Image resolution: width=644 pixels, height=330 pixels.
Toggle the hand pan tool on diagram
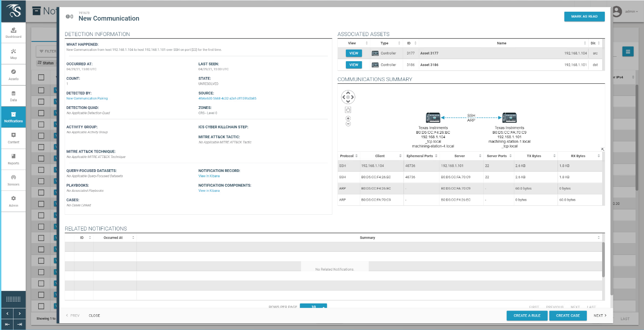click(x=348, y=110)
